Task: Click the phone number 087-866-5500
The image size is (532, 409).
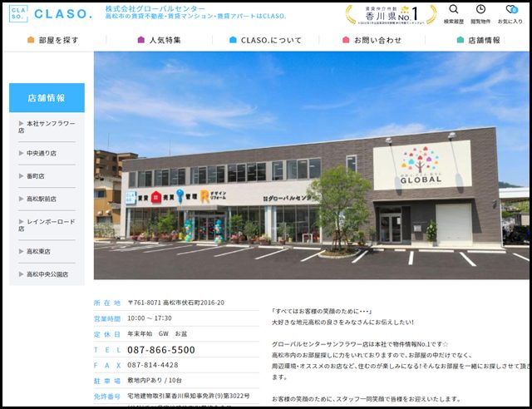Action: (x=161, y=350)
